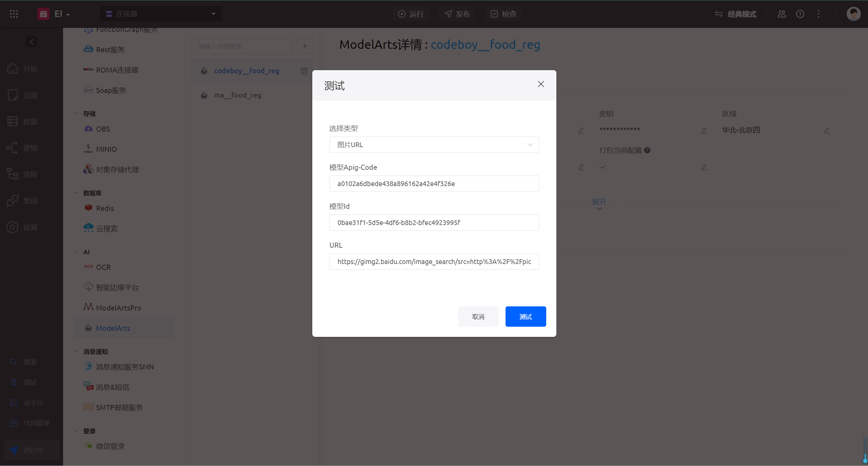
Task: Delete codeboy__food_reg with trash icon
Action: click(x=304, y=71)
